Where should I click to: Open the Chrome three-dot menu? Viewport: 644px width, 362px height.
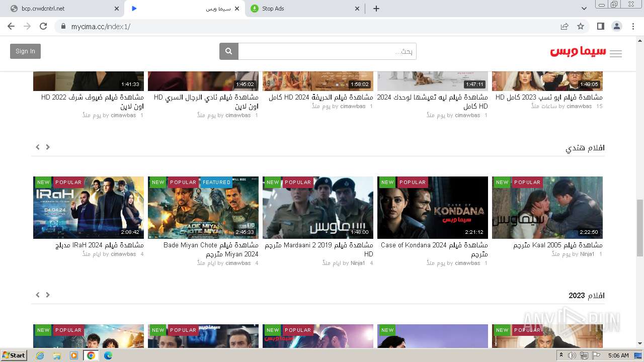633,26
